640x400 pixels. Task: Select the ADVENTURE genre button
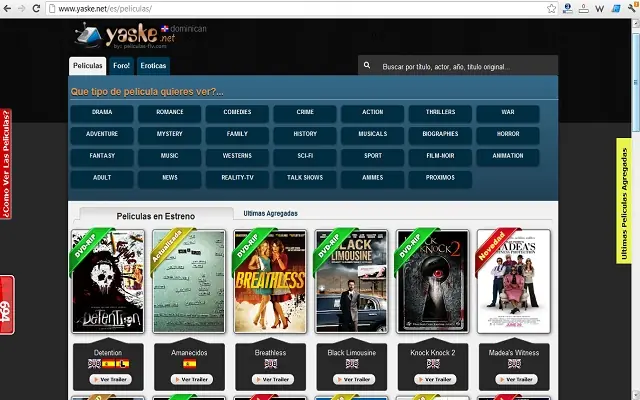[102, 135]
